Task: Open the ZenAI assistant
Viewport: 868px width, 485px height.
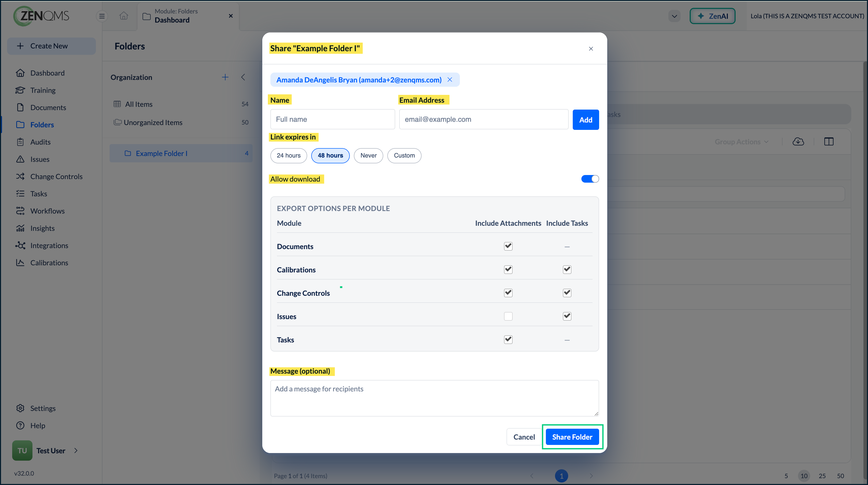Action: click(x=712, y=16)
